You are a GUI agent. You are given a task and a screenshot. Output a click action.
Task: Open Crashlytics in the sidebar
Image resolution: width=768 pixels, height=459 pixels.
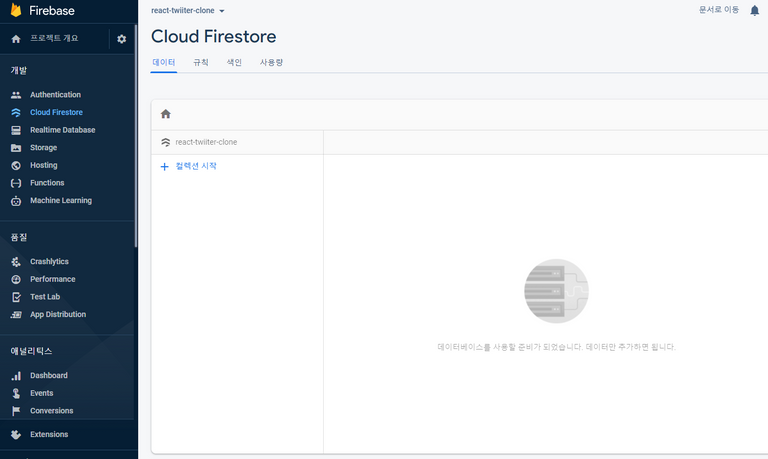coord(49,262)
